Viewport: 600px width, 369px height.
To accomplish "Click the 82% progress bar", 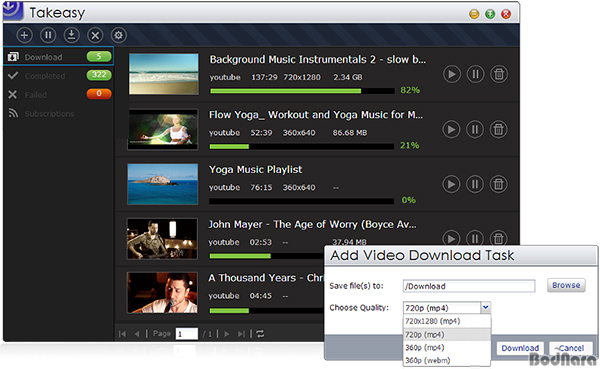I will click(x=302, y=91).
